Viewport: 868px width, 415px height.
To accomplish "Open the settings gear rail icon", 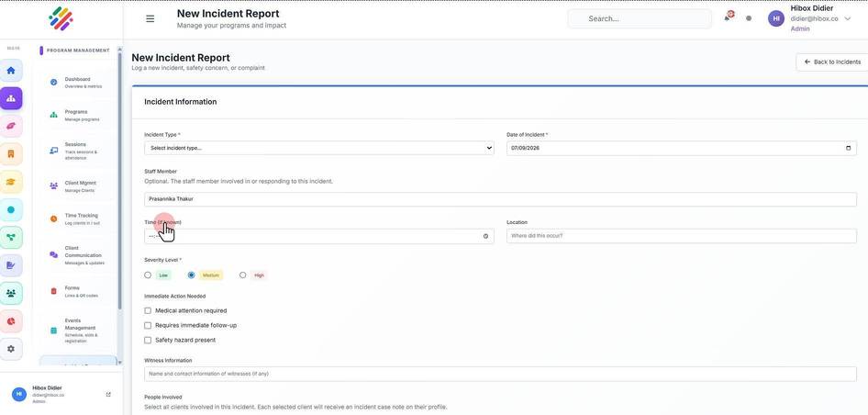I will [x=11, y=349].
